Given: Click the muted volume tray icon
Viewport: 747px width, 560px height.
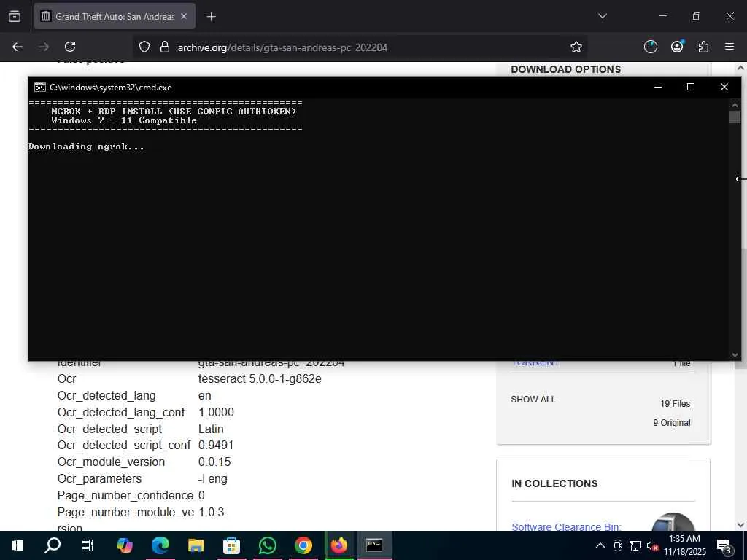Looking at the screenshot, I should (652, 545).
